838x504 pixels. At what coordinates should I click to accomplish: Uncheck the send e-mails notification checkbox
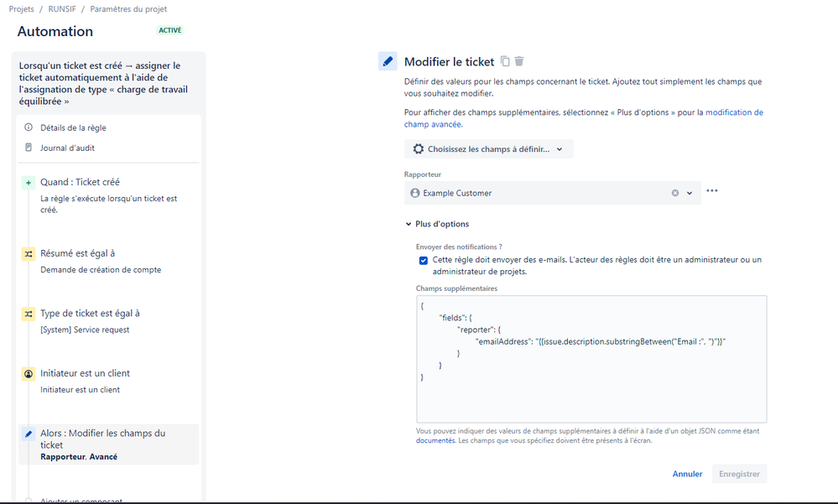coord(424,260)
